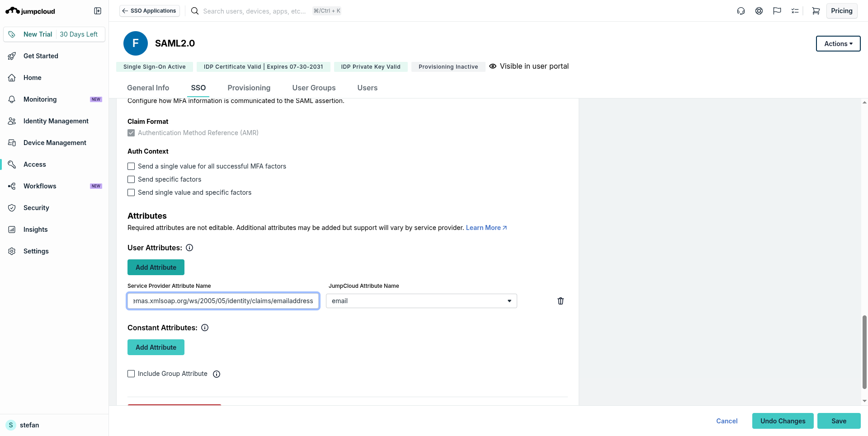Open the Learn More link
The image size is (868, 436).
point(486,228)
